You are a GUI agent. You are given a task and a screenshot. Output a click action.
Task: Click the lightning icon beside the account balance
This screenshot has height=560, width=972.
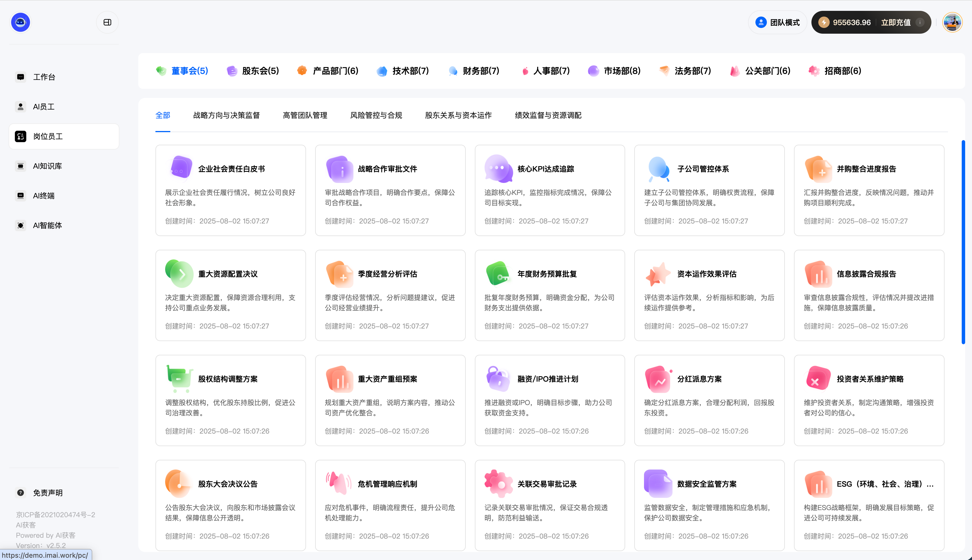pos(824,22)
